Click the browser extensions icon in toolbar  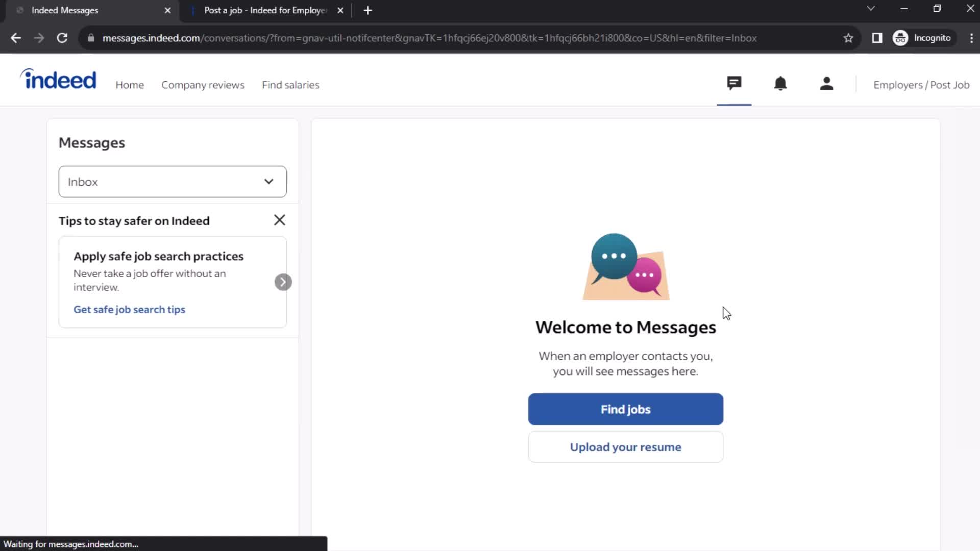tap(877, 38)
